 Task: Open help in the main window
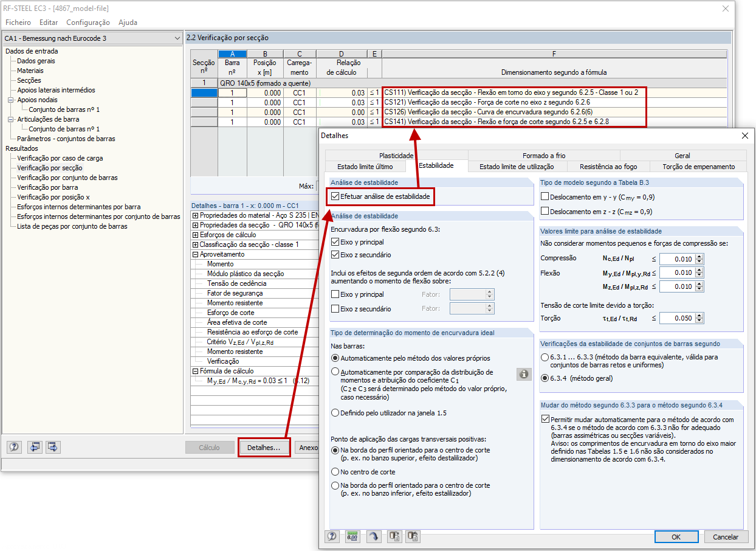14,447
